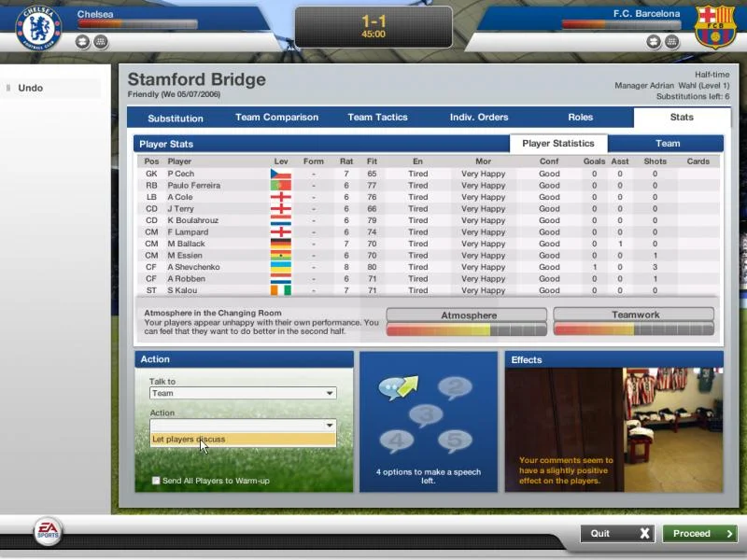Switch to the Team Tactics tab
The width and height of the screenshot is (747, 560).
(x=377, y=117)
